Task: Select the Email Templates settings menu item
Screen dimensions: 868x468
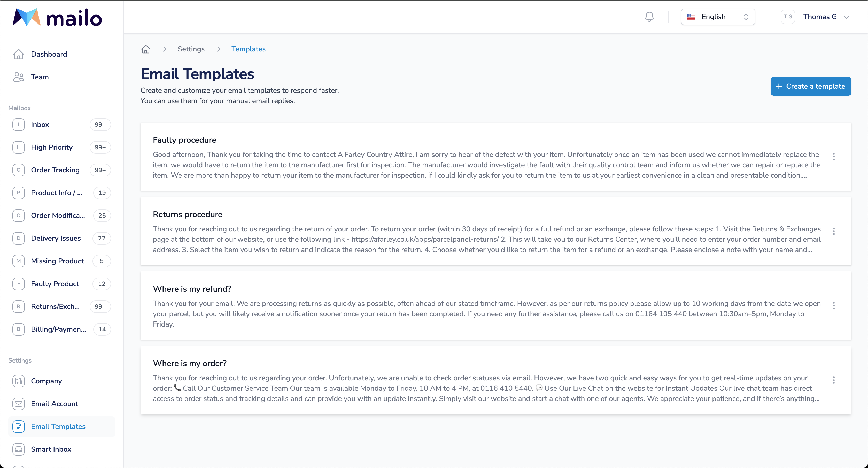Action: pyautogui.click(x=58, y=427)
